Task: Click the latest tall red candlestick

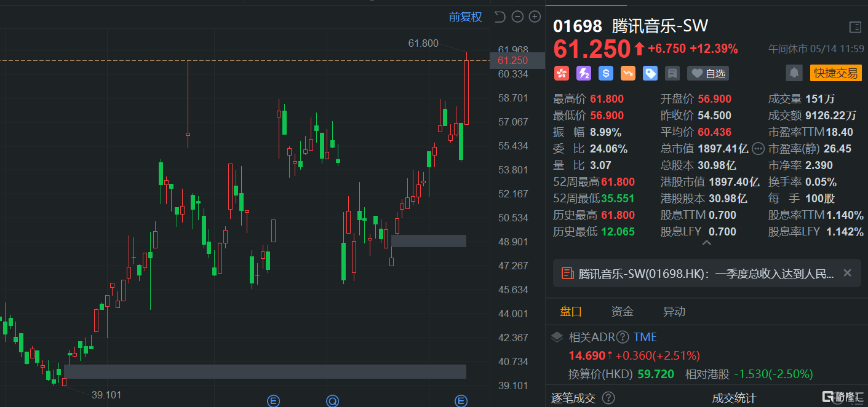Action: pos(467,89)
